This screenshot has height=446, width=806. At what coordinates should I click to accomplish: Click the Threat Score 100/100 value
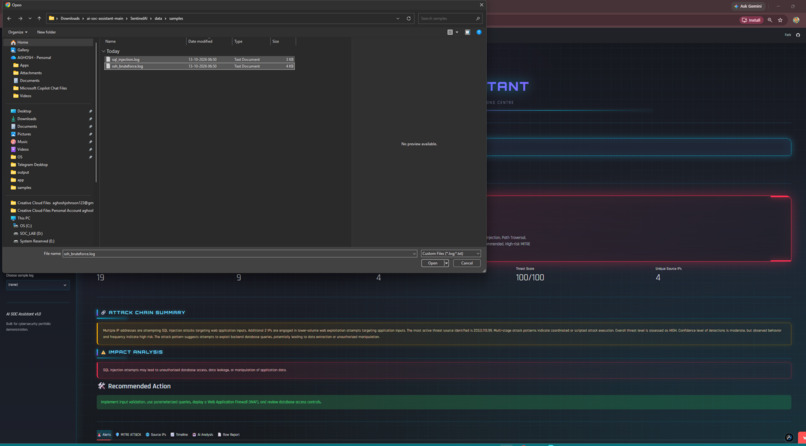[530, 278]
